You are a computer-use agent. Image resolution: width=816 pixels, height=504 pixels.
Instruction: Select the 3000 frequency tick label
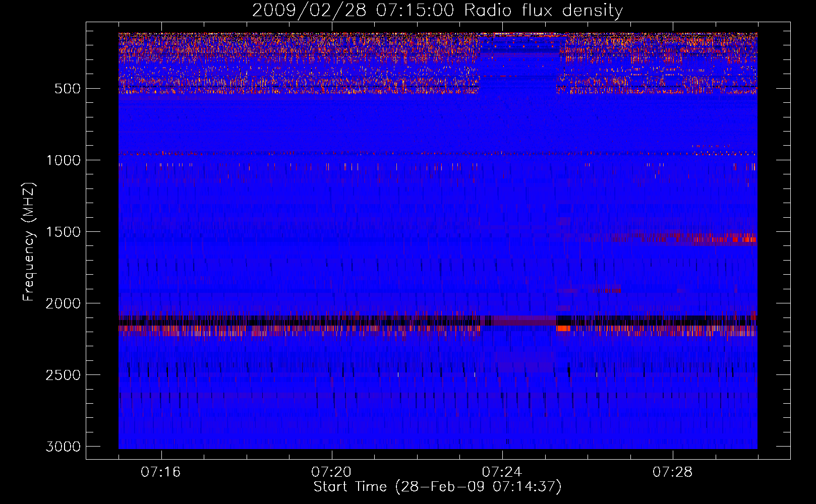(63, 447)
